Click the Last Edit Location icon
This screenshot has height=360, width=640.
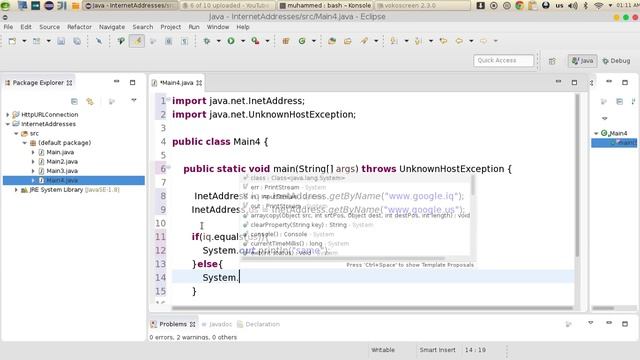(443, 41)
